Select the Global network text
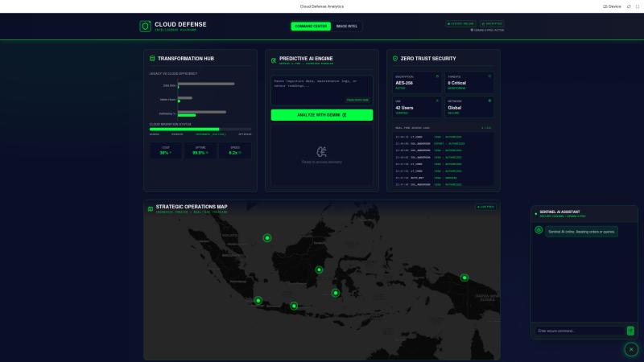This screenshot has width=644, height=362. (x=454, y=108)
